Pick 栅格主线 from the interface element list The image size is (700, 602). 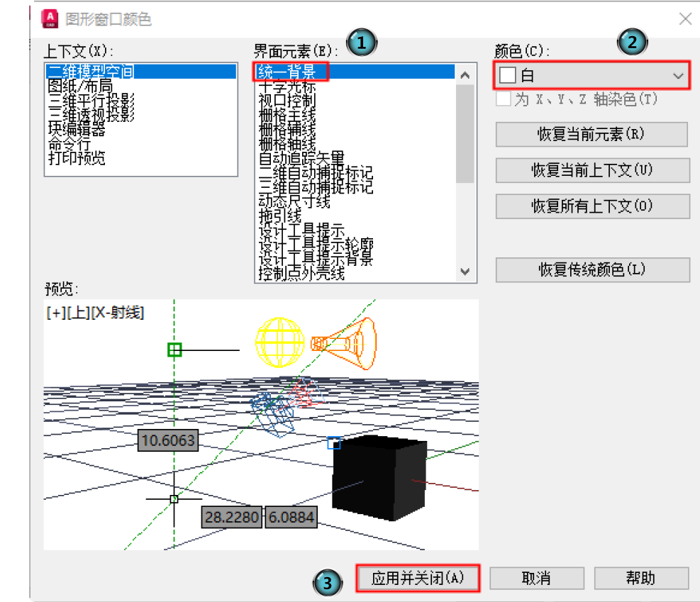[287, 115]
